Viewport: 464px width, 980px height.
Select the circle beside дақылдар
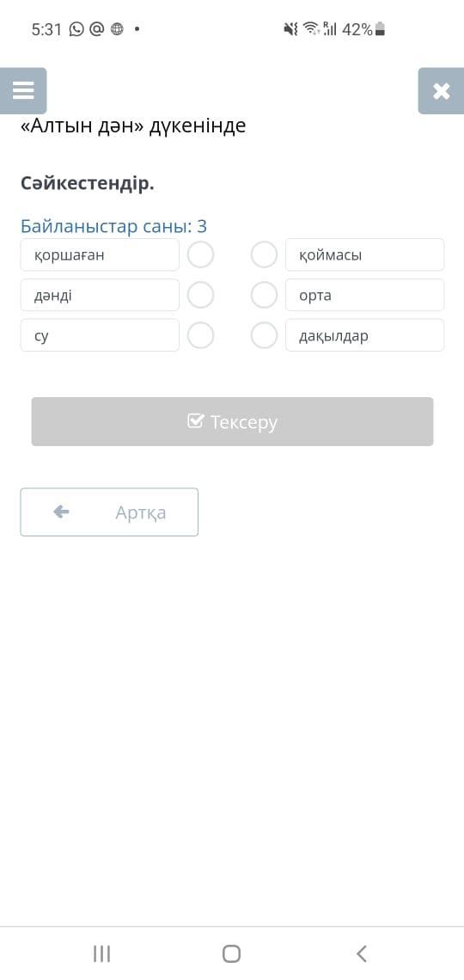pos(264,335)
